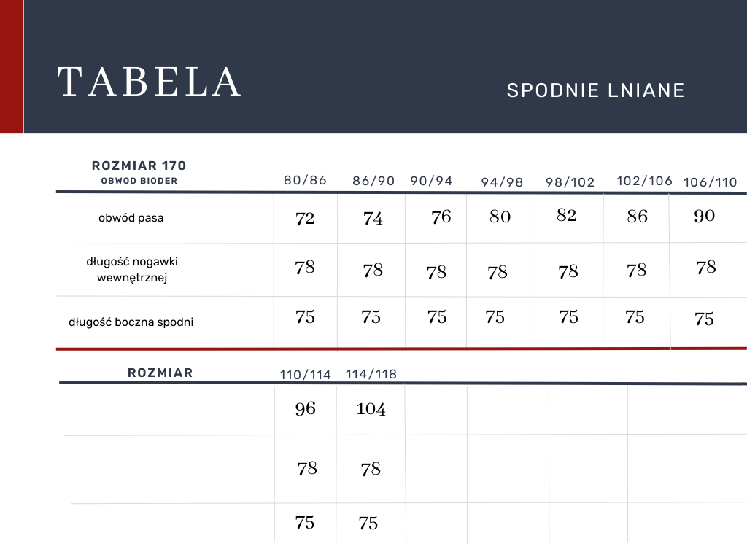Viewport: 747px width, 560px height.
Task: Select the długość nogawki wewnętrznej row label
Action: [x=132, y=269]
